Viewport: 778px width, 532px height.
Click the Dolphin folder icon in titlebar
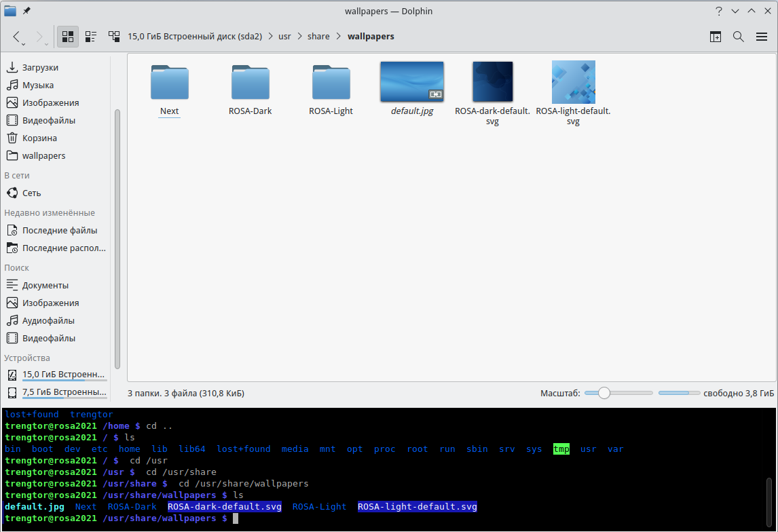click(10, 10)
